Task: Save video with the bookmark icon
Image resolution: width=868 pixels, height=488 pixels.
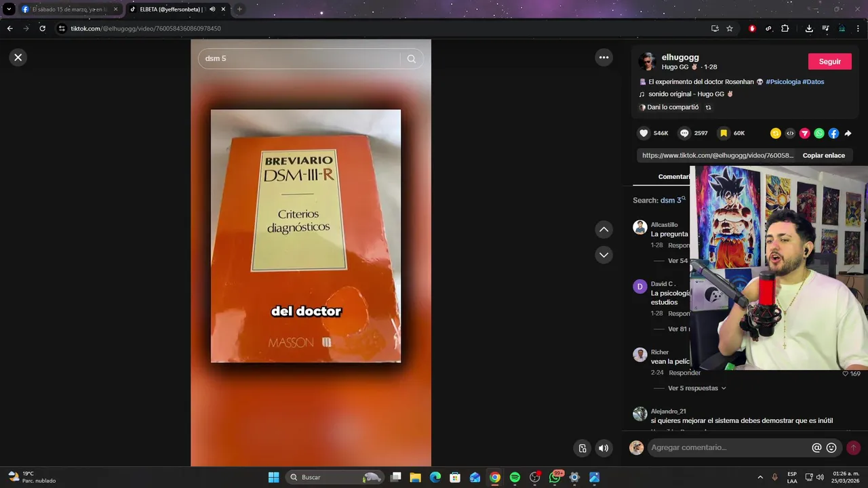Action: [x=724, y=134]
